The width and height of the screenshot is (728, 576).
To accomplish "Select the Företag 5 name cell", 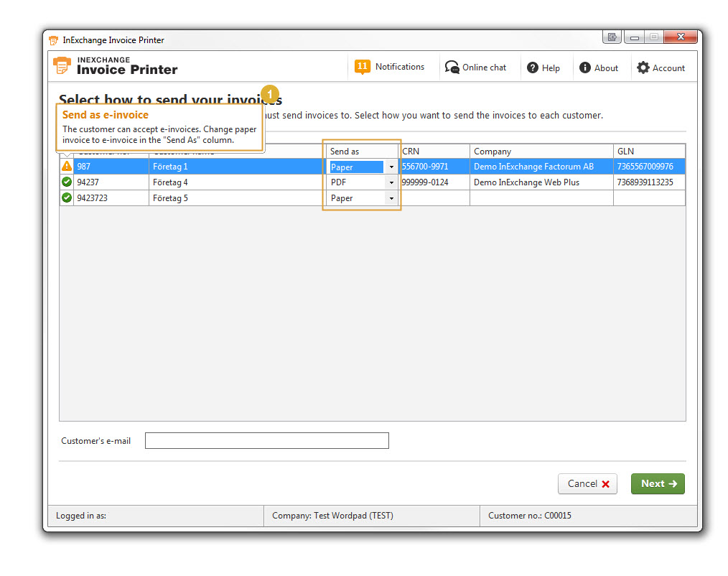I will pyautogui.click(x=237, y=198).
